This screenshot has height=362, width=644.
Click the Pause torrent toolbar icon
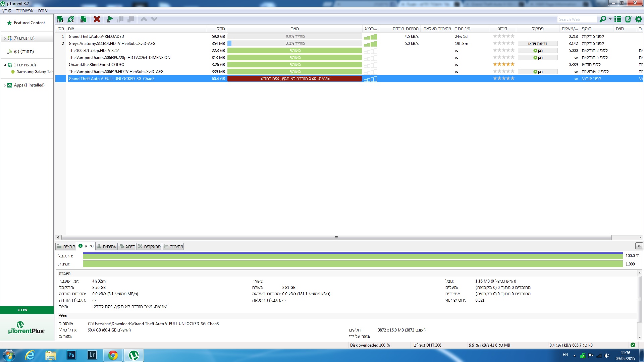[x=120, y=19]
